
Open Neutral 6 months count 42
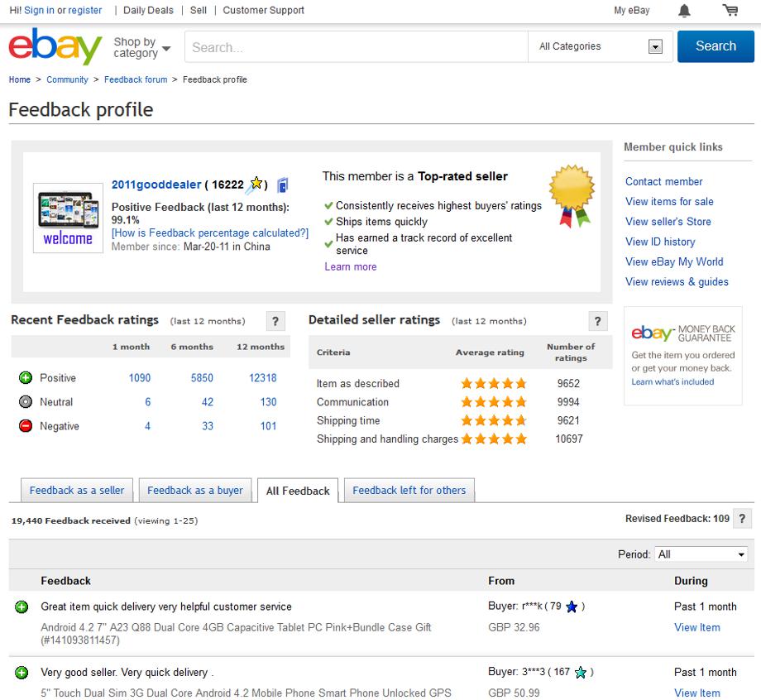[208, 402]
